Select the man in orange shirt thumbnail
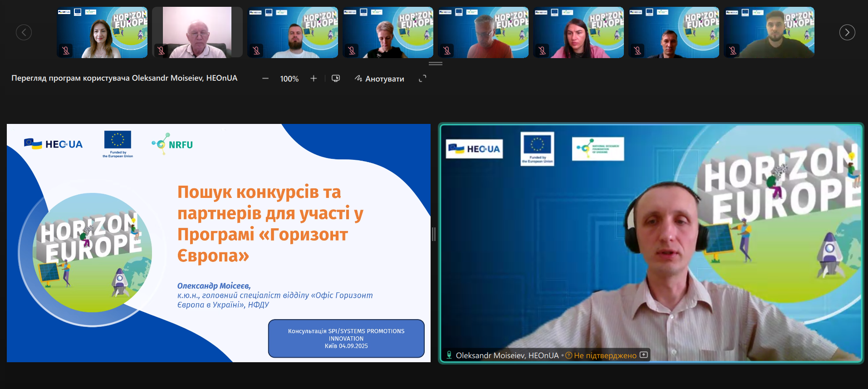 [x=483, y=32]
